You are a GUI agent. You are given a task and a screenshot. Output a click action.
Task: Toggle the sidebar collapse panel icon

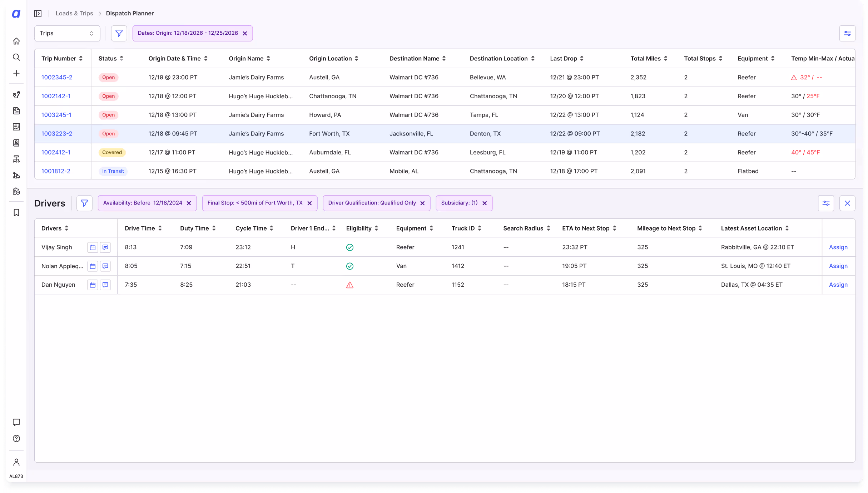coord(38,14)
